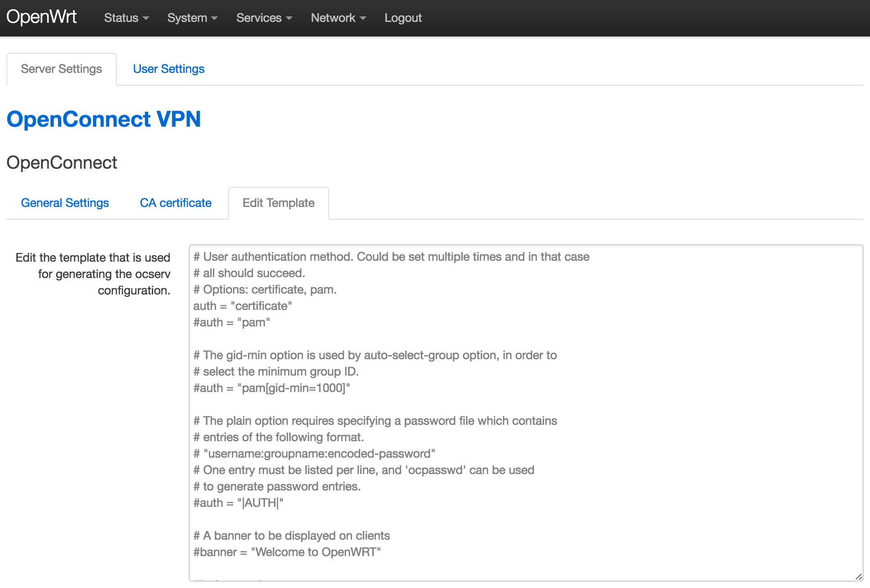Click in the ocserv template text area
The image size is (870, 588).
pyautogui.click(x=526, y=413)
